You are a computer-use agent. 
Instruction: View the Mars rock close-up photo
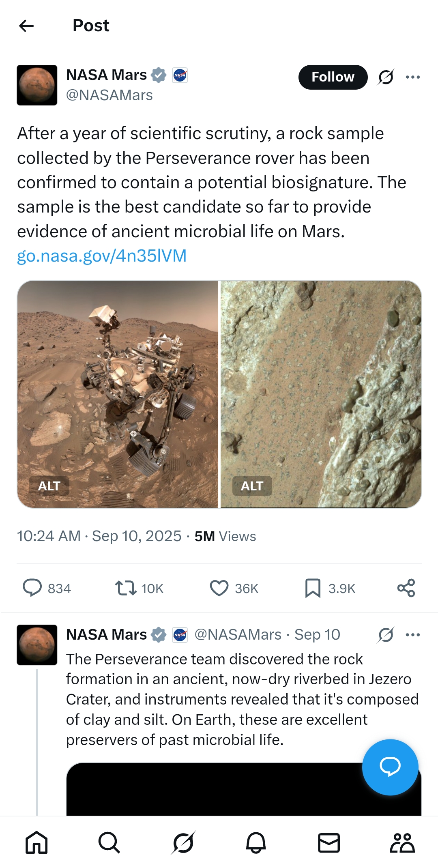tap(321, 381)
